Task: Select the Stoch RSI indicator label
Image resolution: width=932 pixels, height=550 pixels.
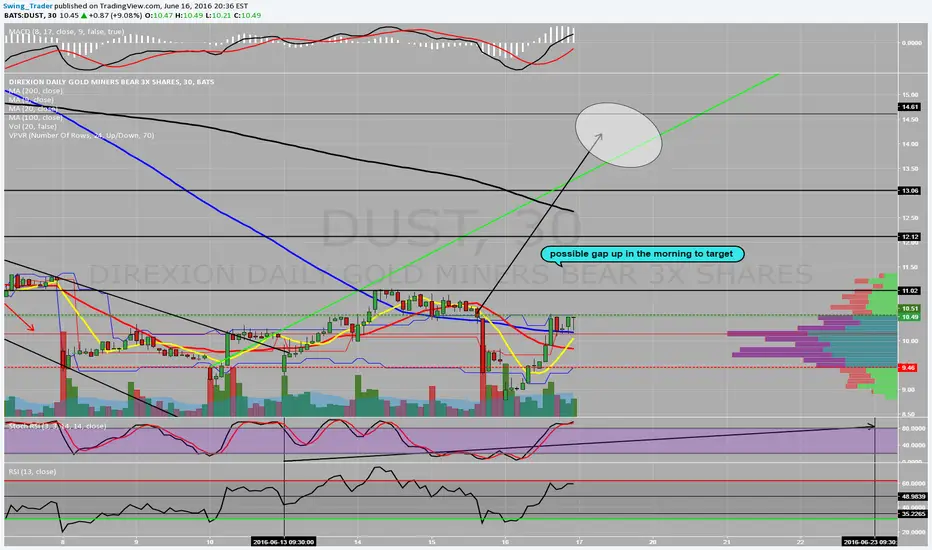Action: tap(58, 426)
